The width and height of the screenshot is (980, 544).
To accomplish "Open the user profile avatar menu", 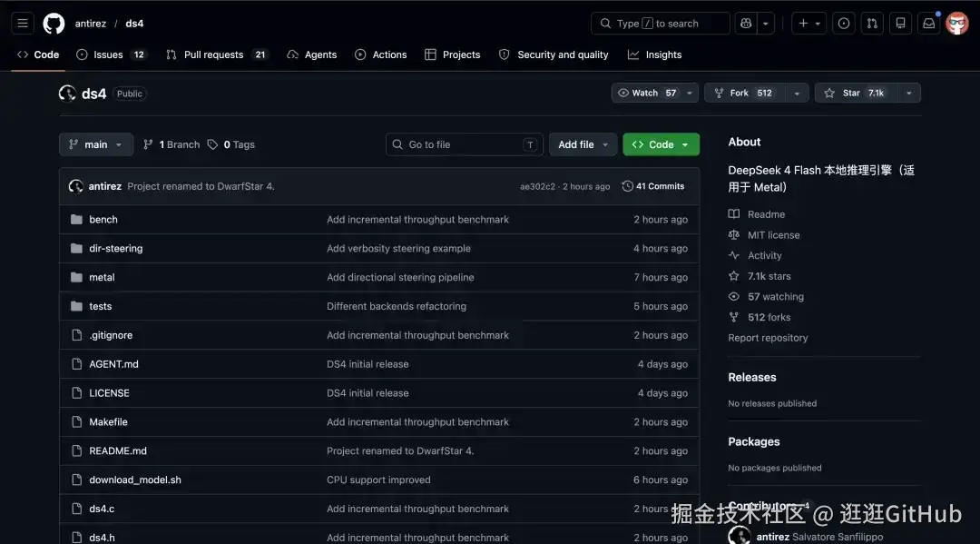I will coord(957,23).
